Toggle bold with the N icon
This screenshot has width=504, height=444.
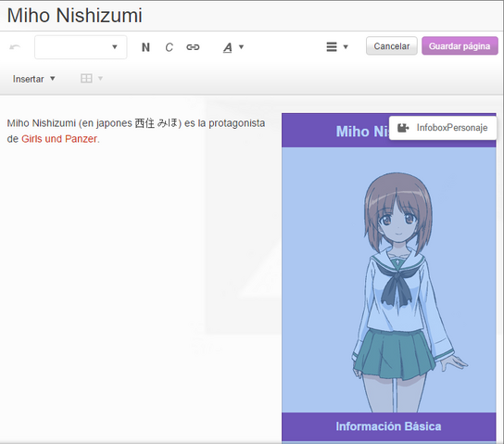coord(145,47)
